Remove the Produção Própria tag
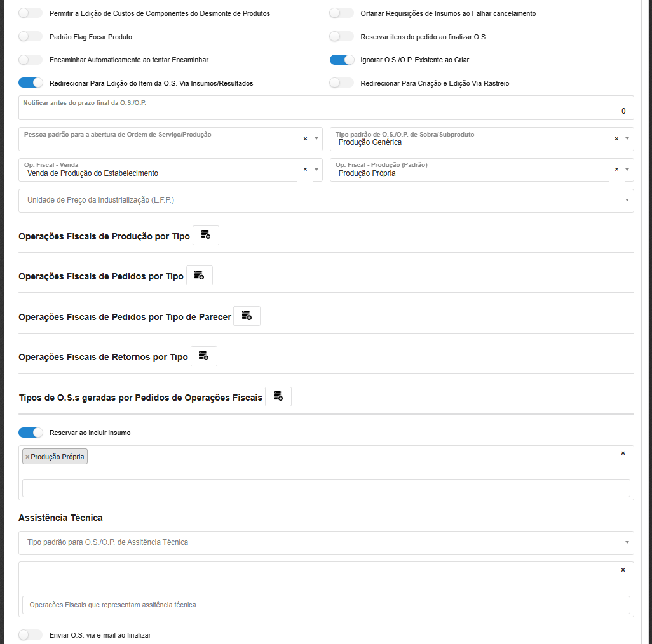Image resolution: width=652 pixels, height=644 pixels. [27, 457]
